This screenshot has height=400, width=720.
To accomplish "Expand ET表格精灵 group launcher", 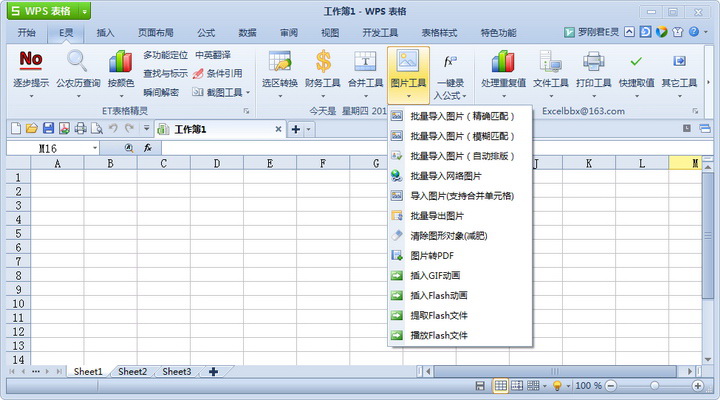I will tap(246, 111).
